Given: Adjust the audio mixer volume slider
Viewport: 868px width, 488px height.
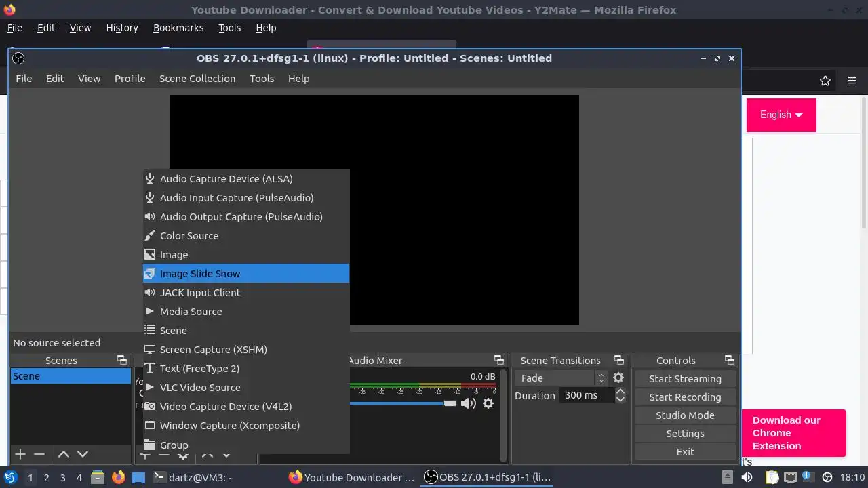Looking at the screenshot, I should [x=403, y=403].
